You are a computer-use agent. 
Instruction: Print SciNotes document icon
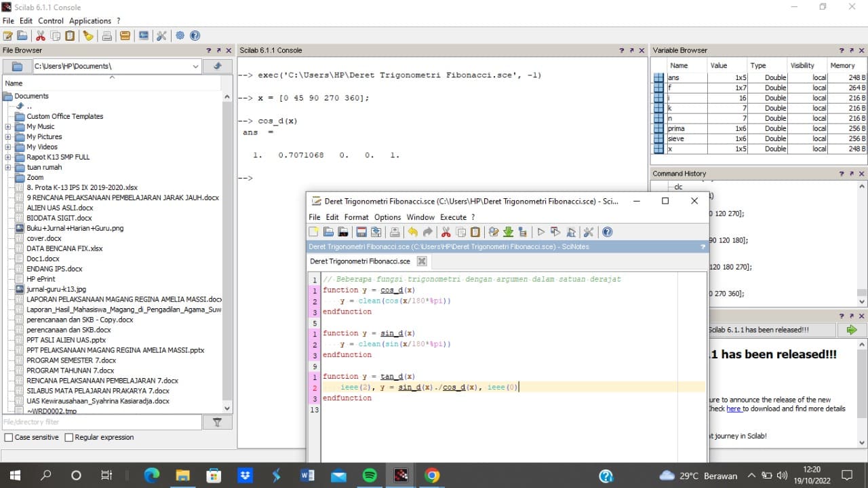[395, 232]
